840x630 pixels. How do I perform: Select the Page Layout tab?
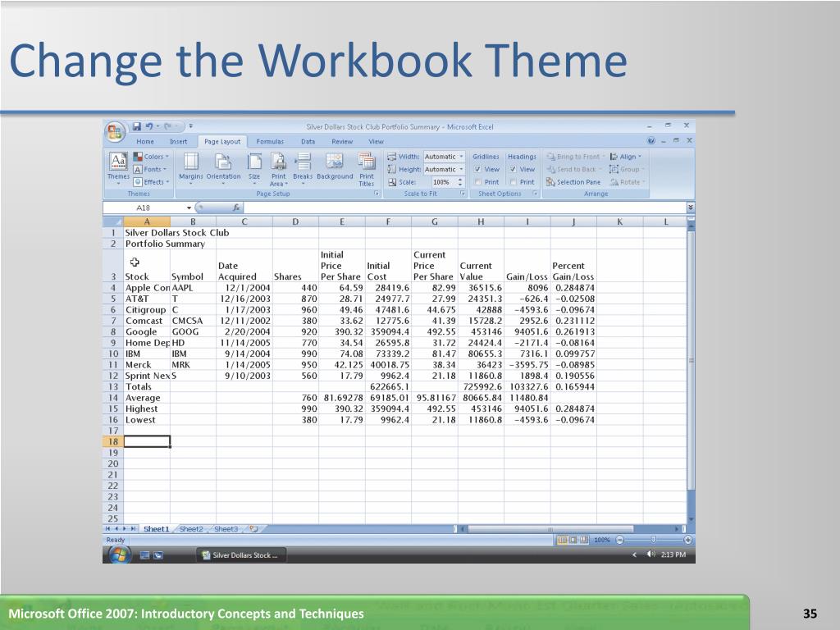point(222,141)
